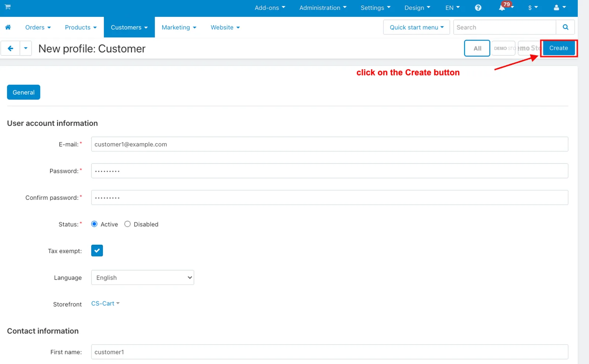Open the help question mark icon
This screenshot has width=589, height=364.
click(x=478, y=8)
